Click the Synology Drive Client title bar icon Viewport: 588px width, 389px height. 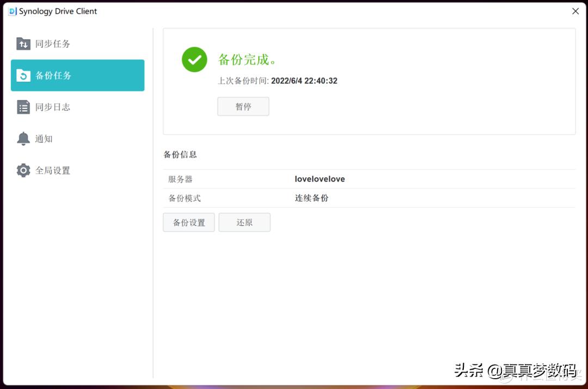(x=11, y=11)
